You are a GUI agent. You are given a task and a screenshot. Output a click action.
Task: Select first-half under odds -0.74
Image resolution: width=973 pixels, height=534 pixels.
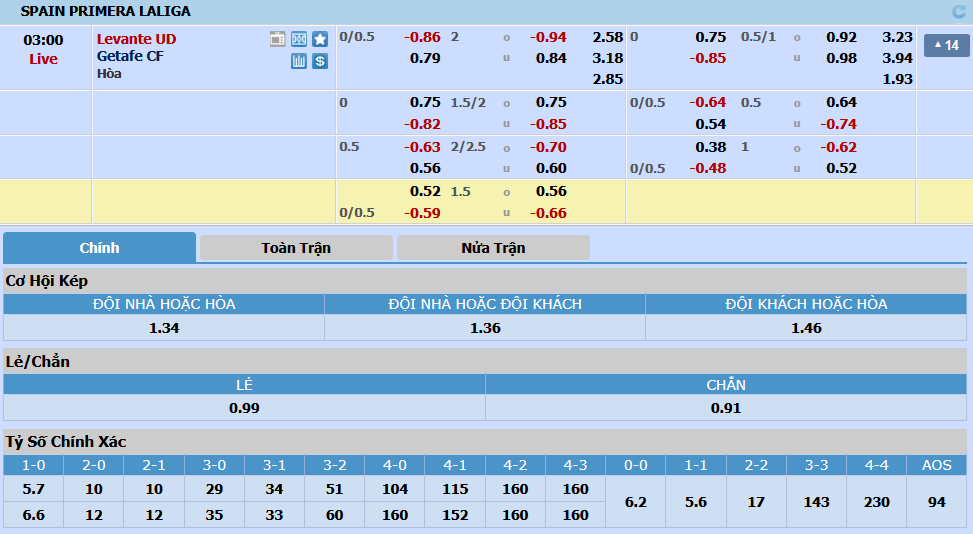838,124
